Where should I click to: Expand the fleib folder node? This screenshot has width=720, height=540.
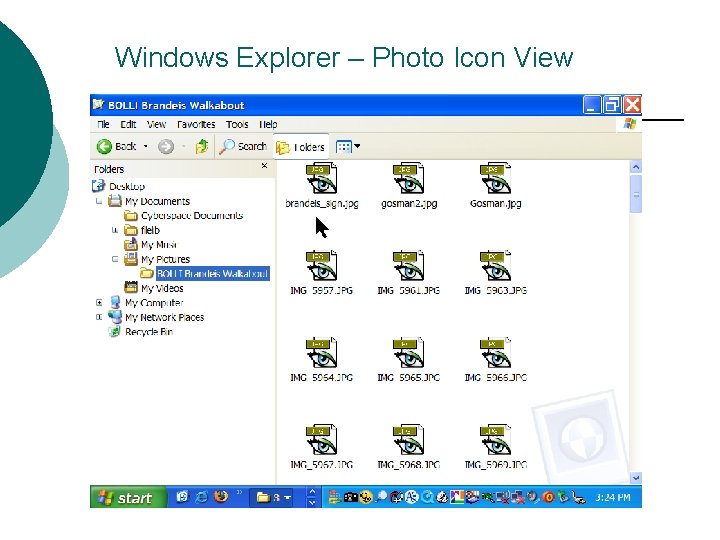[115, 230]
